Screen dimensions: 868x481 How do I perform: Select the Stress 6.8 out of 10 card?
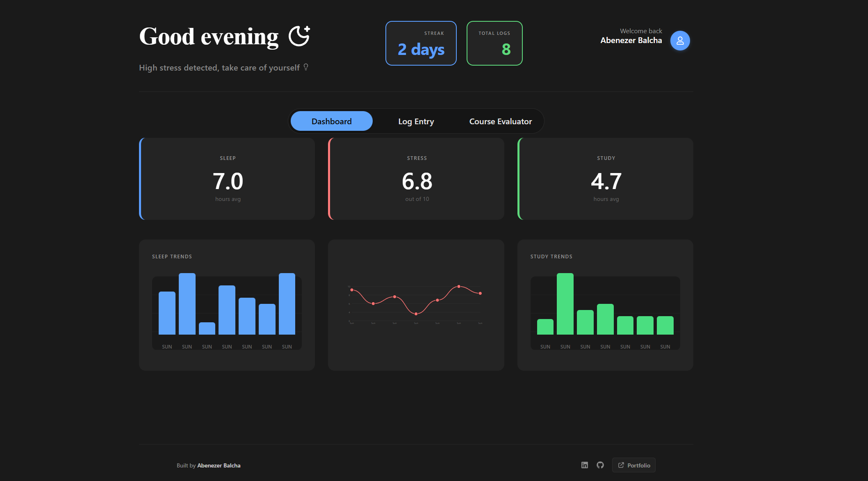(416, 179)
